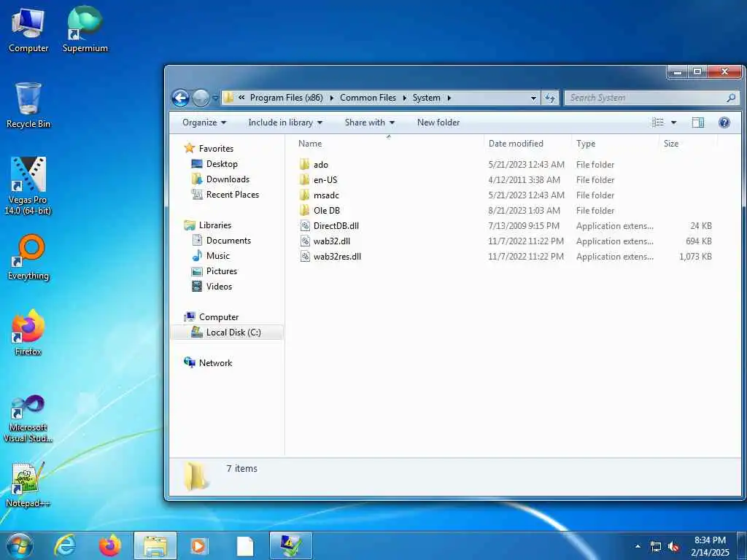Image resolution: width=747 pixels, height=560 pixels.
Task: Refresh the System folder view
Action: tap(550, 98)
